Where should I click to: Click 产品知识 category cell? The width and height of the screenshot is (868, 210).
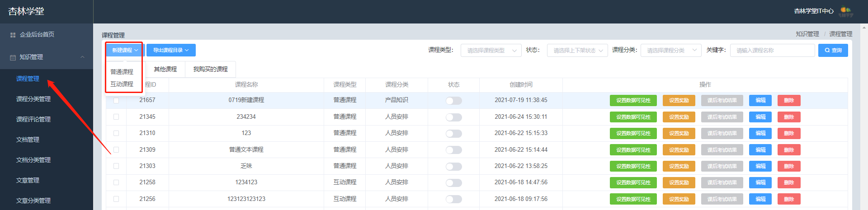(x=396, y=100)
